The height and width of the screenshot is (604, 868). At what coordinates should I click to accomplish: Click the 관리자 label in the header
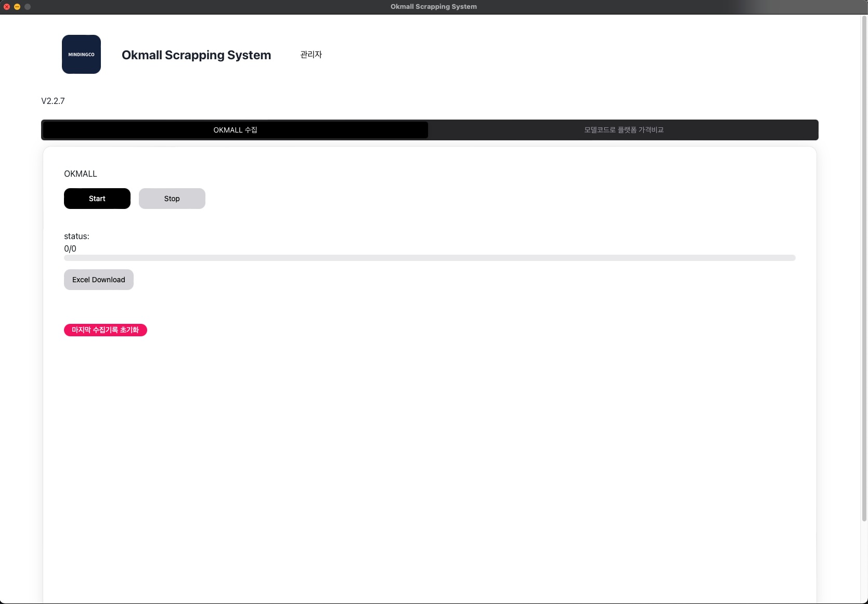click(x=311, y=55)
